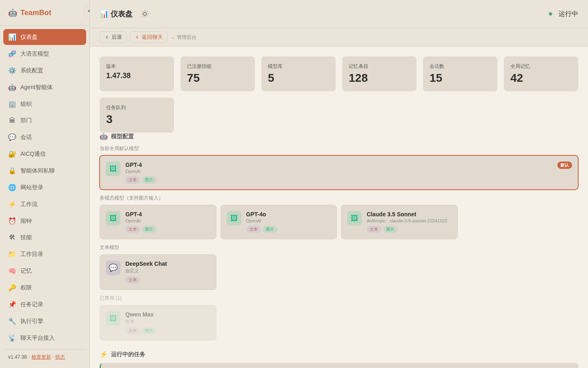The image size is (588, 368).
Task: Click the 智能体间私聊 padlock icon
Action: 12,171
